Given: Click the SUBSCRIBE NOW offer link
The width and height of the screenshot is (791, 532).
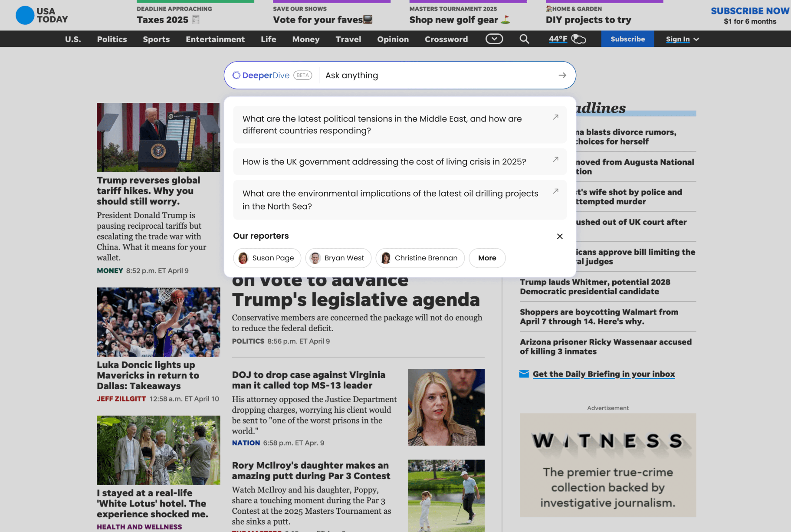Looking at the screenshot, I should coord(750,11).
